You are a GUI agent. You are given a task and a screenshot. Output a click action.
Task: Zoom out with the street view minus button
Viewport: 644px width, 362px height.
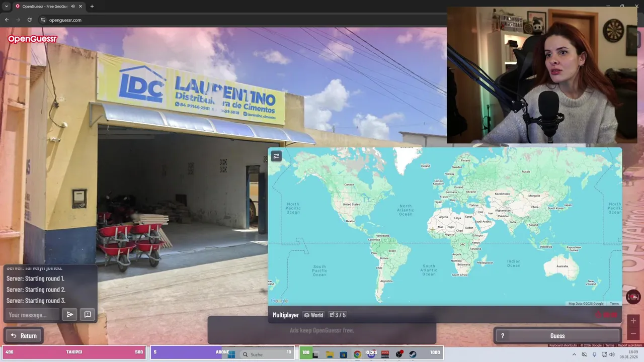tap(633, 334)
